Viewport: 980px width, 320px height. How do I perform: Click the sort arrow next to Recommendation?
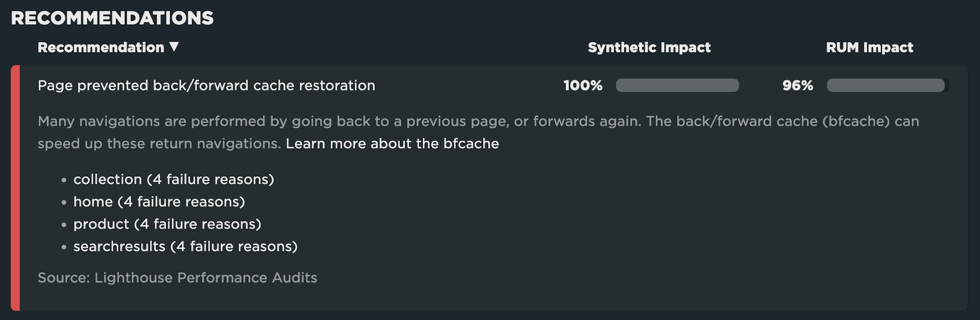[x=174, y=47]
